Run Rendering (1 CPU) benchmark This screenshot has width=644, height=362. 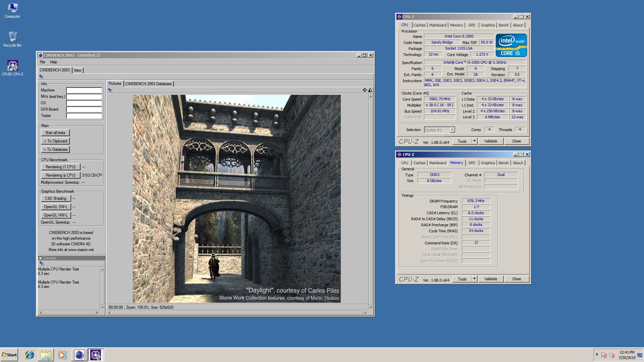click(61, 167)
